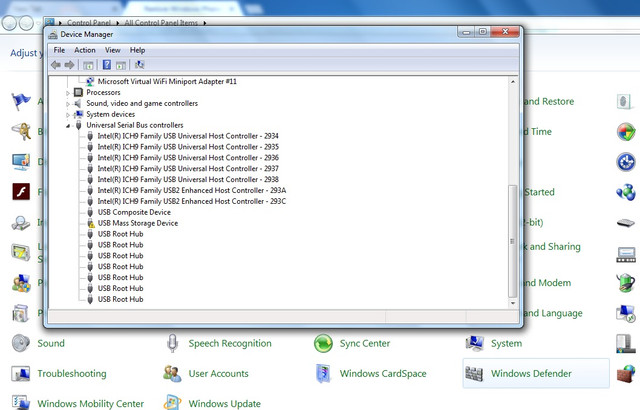Open Sync Center in Control Panel
640x410 pixels.
(x=364, y=344)
